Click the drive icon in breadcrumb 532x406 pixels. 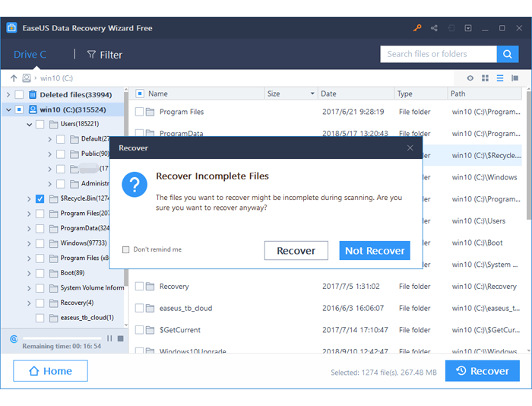(26, 78)
